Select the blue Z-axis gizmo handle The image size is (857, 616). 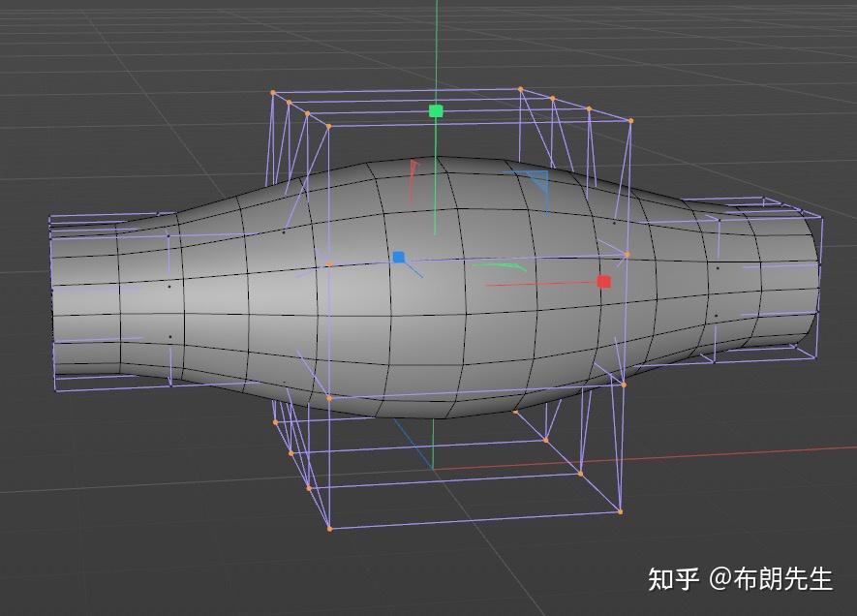400,256
